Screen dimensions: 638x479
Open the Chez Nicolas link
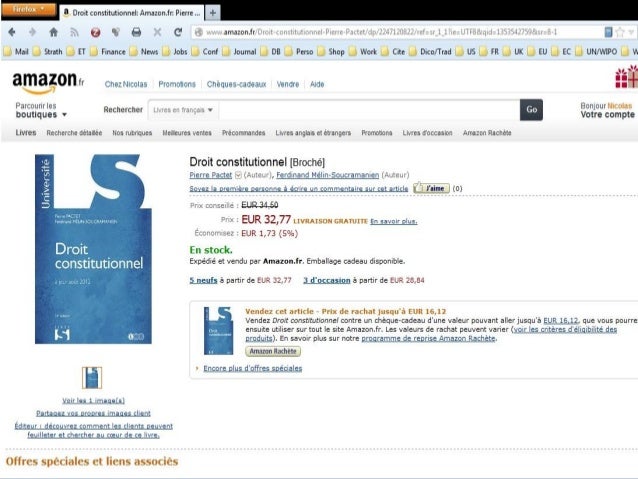(126, 84)
